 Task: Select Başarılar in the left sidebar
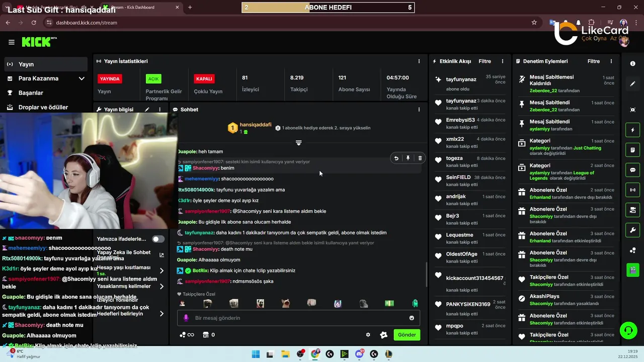46,93
